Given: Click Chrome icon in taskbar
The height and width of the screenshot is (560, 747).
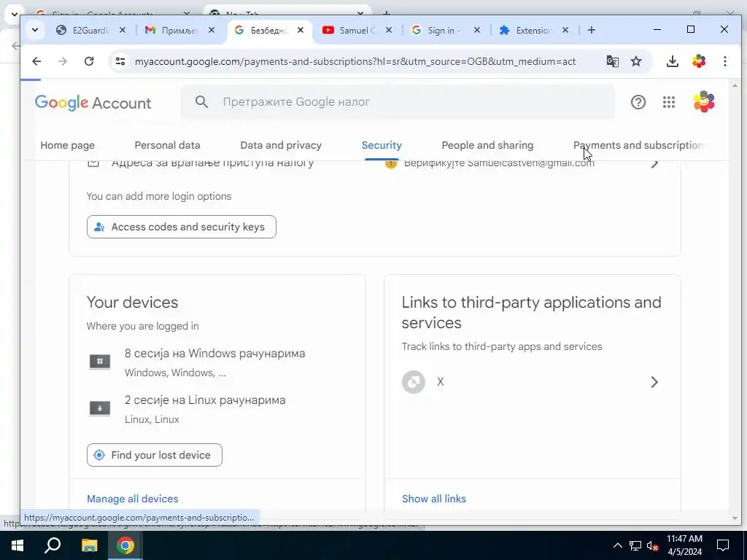Looking at the screenshot, I should tap(125, 545).
